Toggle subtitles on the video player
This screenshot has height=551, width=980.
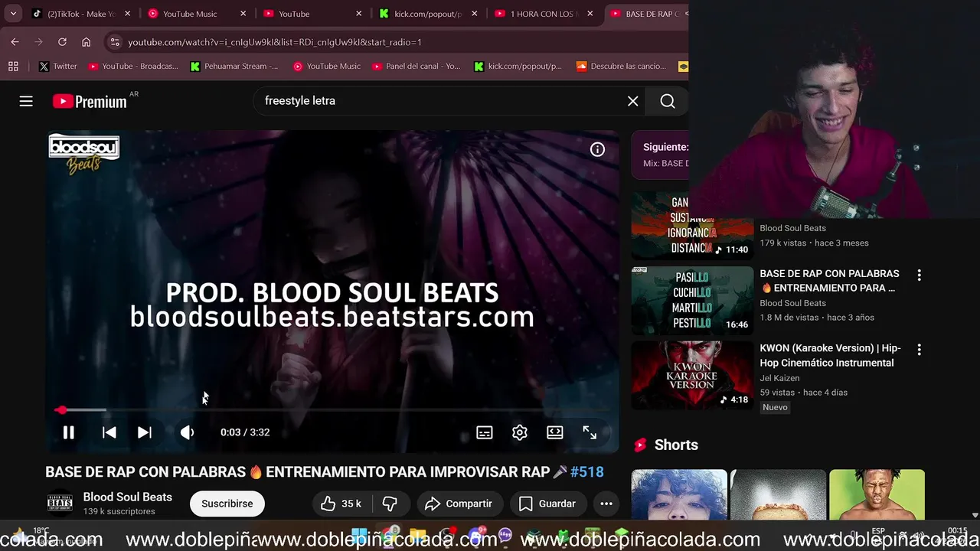coord(485,432)
